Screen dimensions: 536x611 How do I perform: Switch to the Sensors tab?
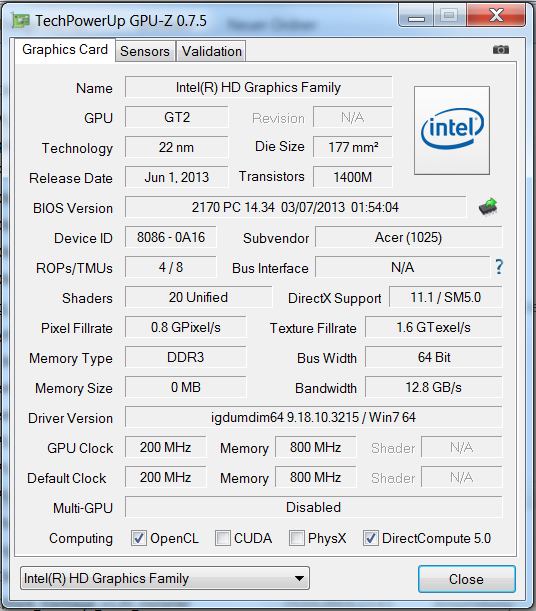145,51
